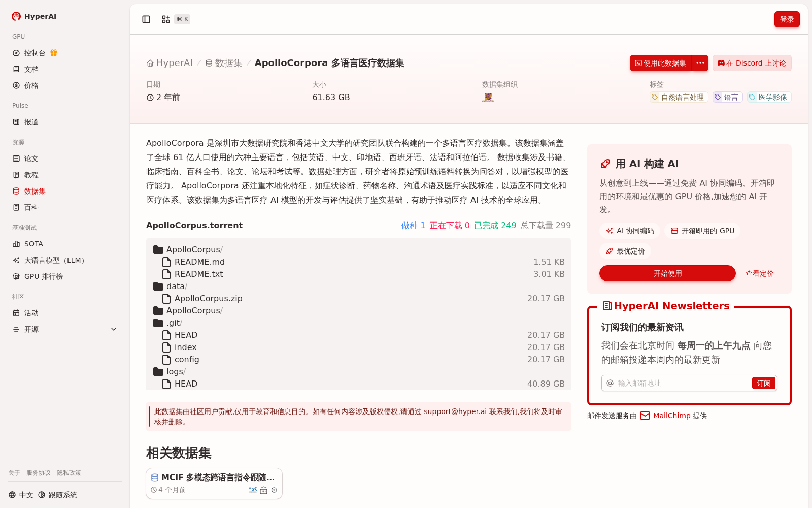The image size is (812, 508).
Task: Click the 最优定价 chip
Action: coord(625,251)
